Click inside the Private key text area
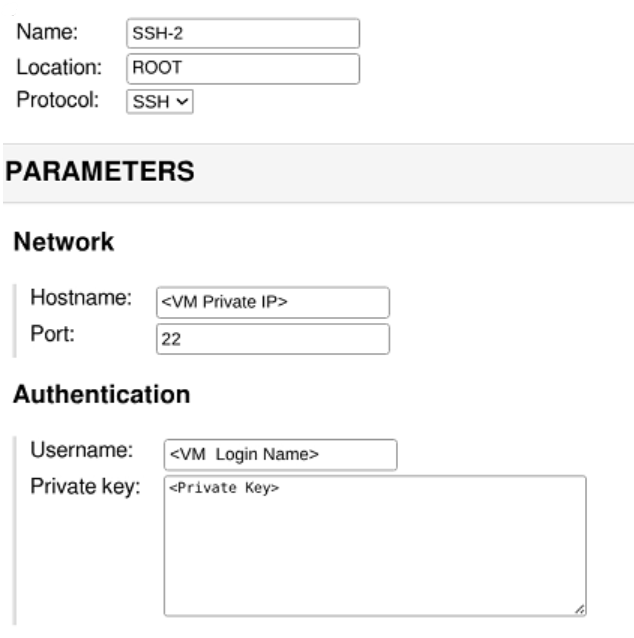Image resolution: width=634 pixels, height=638 pixels. (x=375, y=545)
